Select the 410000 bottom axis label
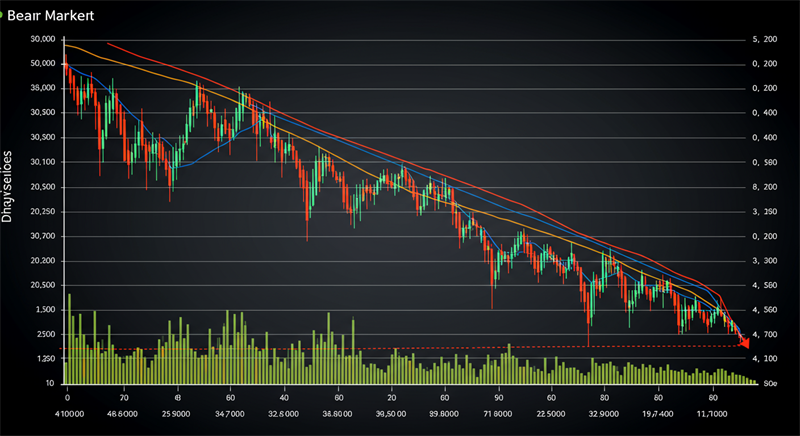Viewport: 800px width, 436px height. click(x=70, y=412)
